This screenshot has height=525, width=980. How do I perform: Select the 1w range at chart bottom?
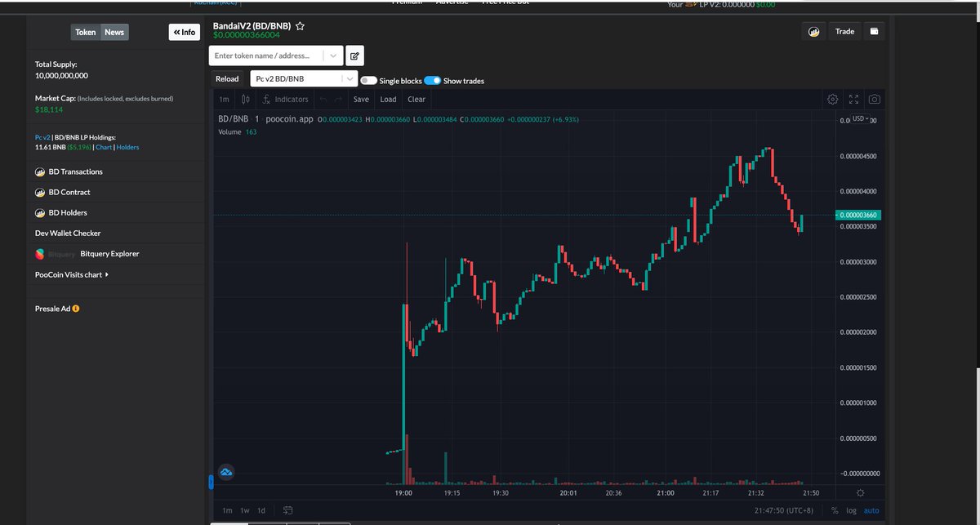[244, 510]
